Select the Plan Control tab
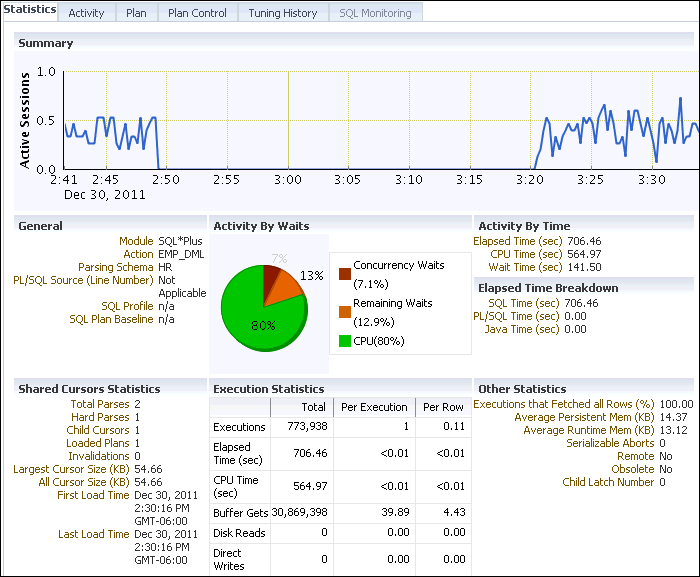 click(197, 13)
